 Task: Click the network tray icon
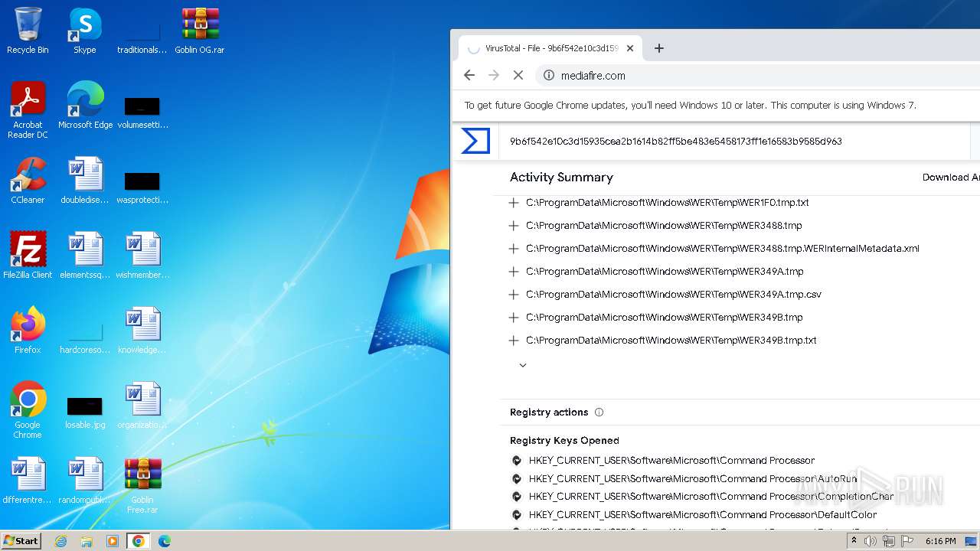click(889, 541)
